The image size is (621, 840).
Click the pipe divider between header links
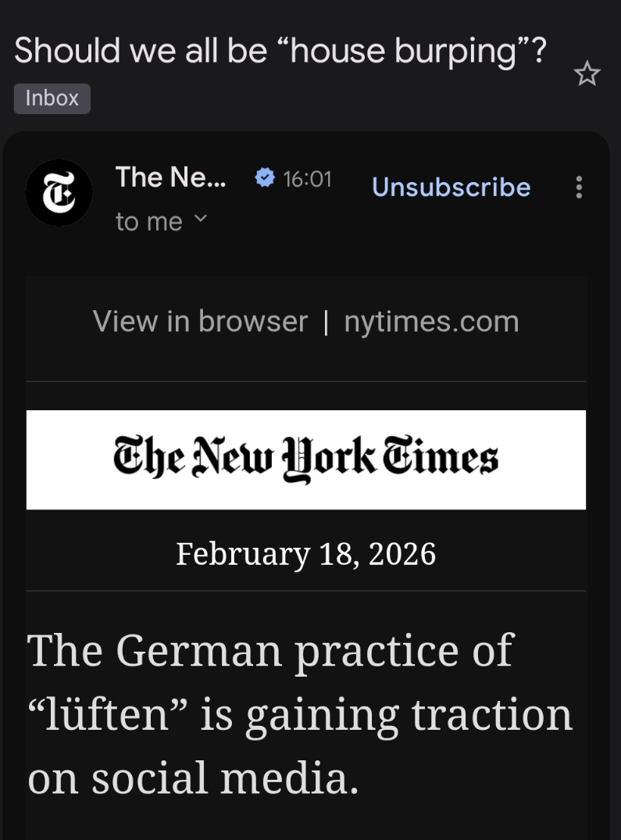click(326, 322)
